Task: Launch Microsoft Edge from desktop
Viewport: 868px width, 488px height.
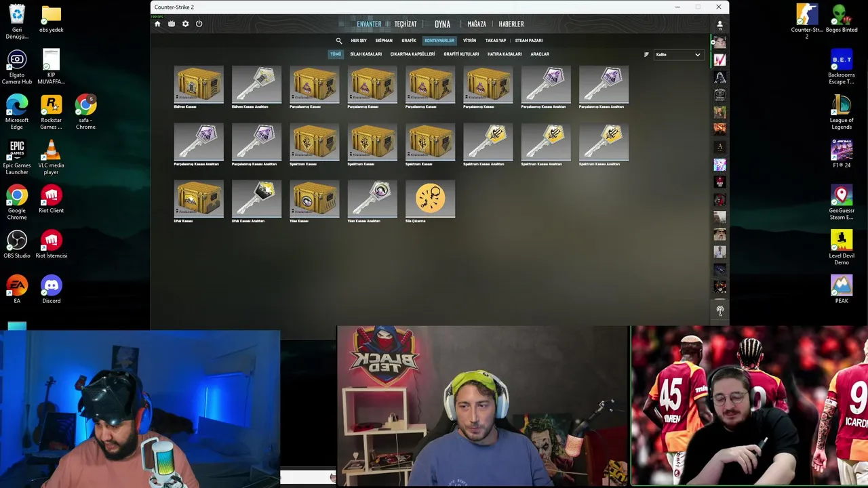Action: 17,113
